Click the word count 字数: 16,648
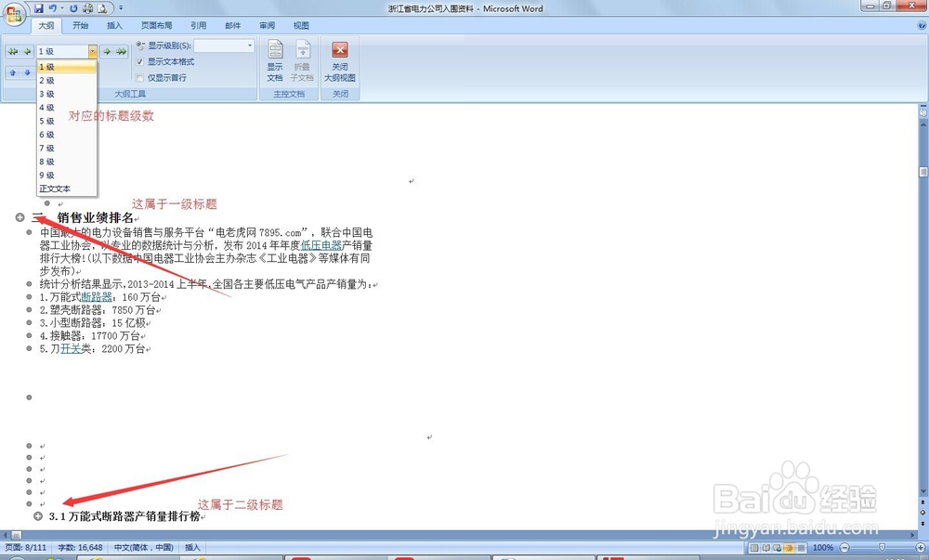 (x=80, y=548)
